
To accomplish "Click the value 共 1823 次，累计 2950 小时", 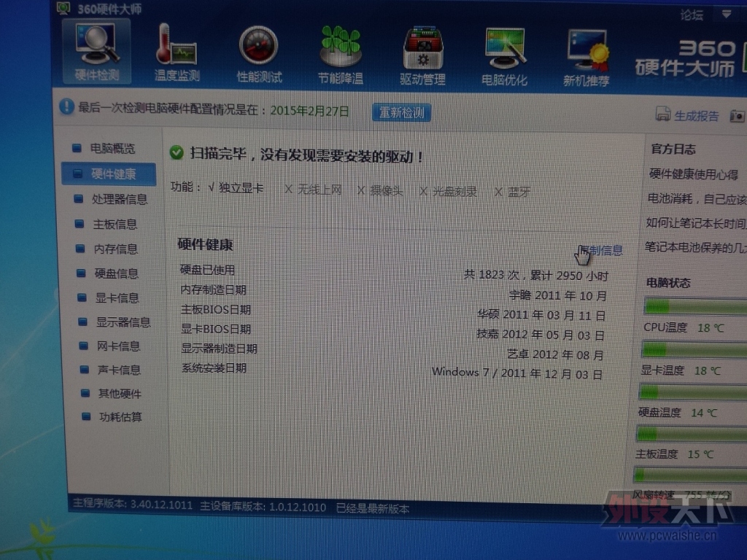I will pyautogui.click(x=536, y=275).
